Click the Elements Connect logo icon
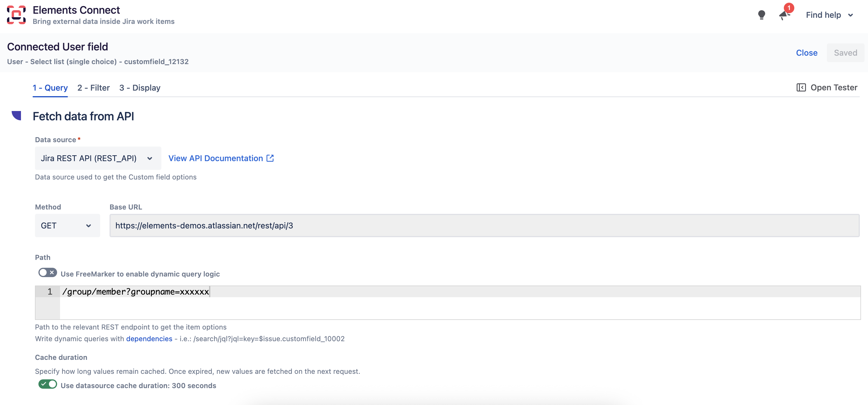This screenshot has width=868, height=405. point(16,15)
